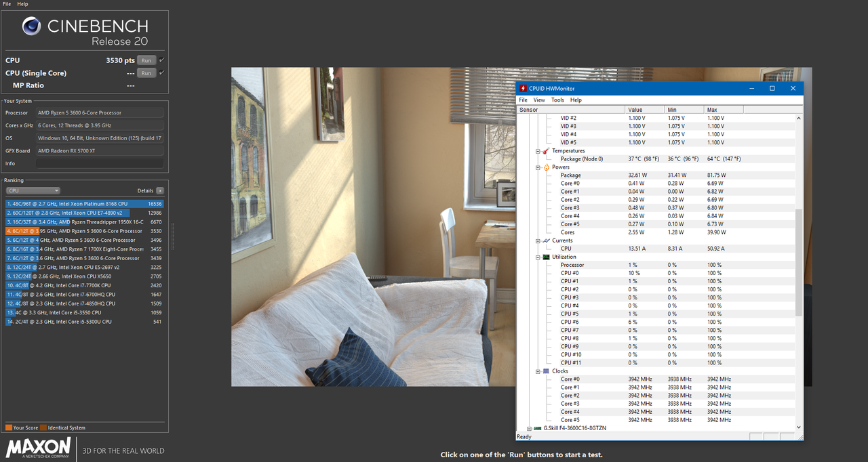This screenshot has width=868, height=462.
Task: Select ranking entry Intel Xeon Platinum 8168
Action: (x=85, y=203)
